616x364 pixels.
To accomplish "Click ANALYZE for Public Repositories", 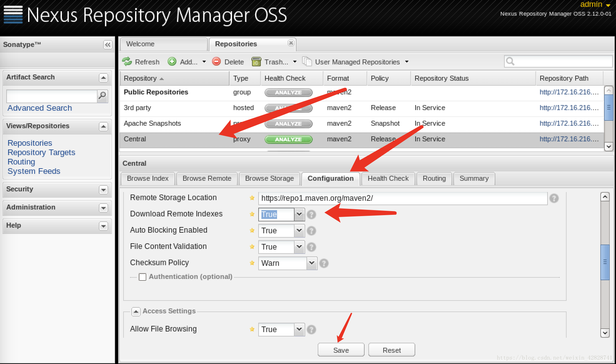I will (x=288, y=93).
